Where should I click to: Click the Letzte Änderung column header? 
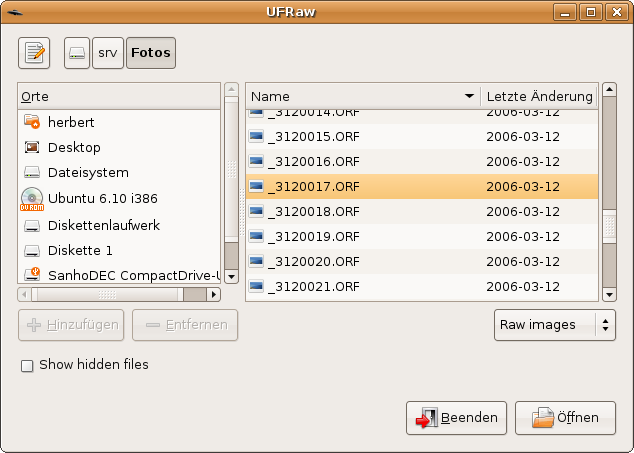click(x=538, y=97)
